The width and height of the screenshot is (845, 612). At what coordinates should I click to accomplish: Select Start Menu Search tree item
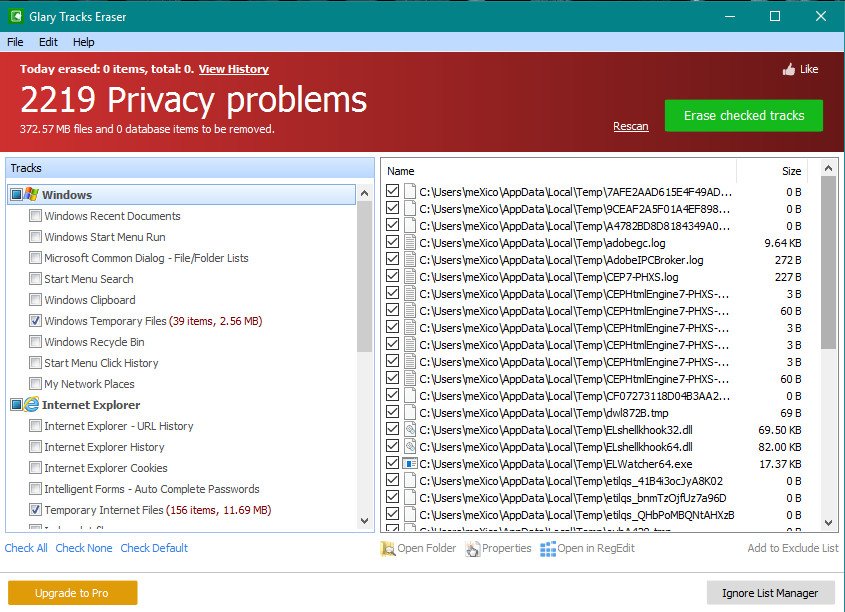pyautogui.click(x=89, y=279)
